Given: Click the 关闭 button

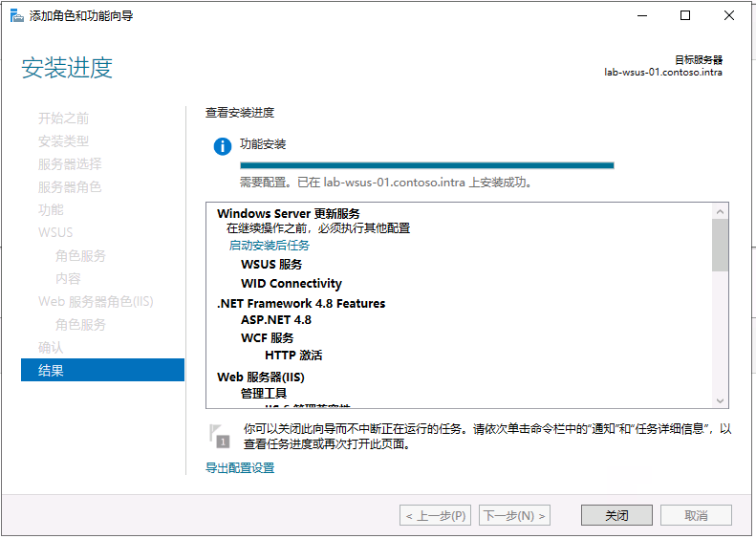Looking at the screenshot, I should pos(616,515).
